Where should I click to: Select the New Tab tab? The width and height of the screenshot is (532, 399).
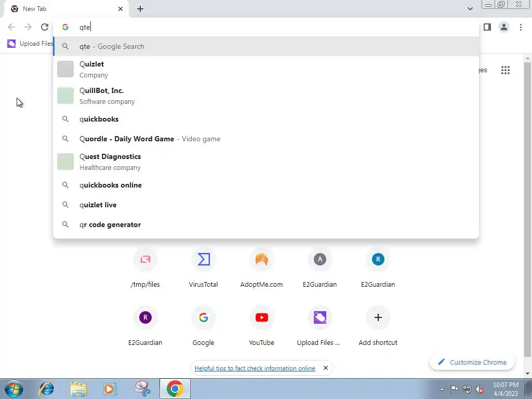point(66,9)
